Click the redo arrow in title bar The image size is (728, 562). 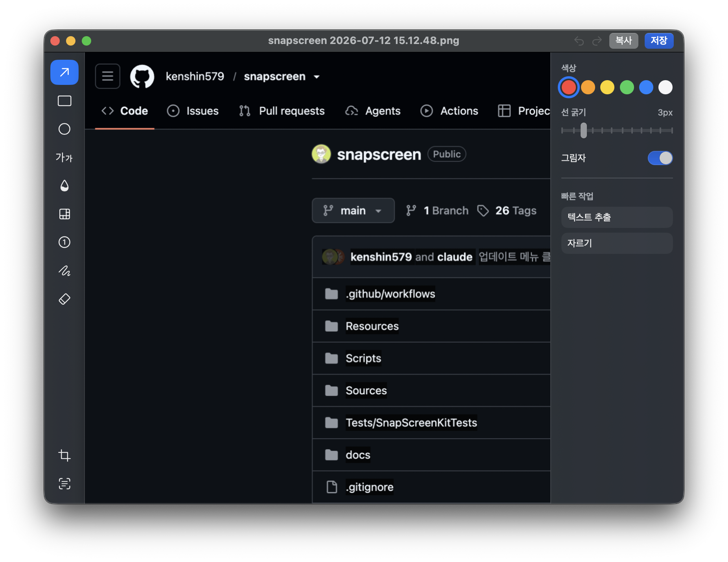pyautogui.click(x=597, y=41)
